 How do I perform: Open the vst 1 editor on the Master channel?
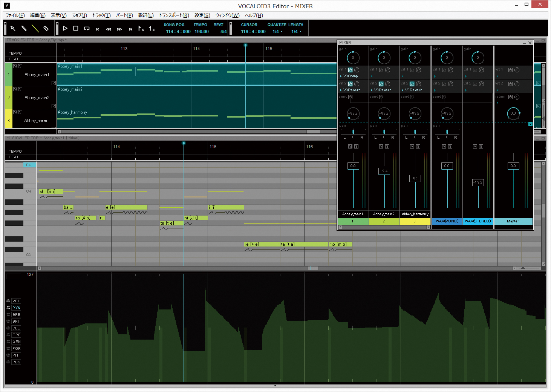tap(517, 70)
